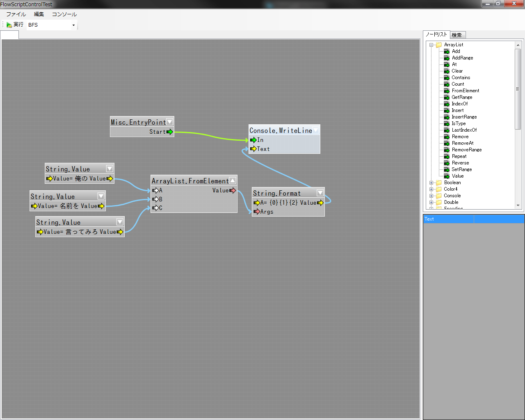Collapse the Misc.EntryPoint node with its triangle
Image resolution: width=525 pixels, height=420 pixels.
[x=169, y=122]
